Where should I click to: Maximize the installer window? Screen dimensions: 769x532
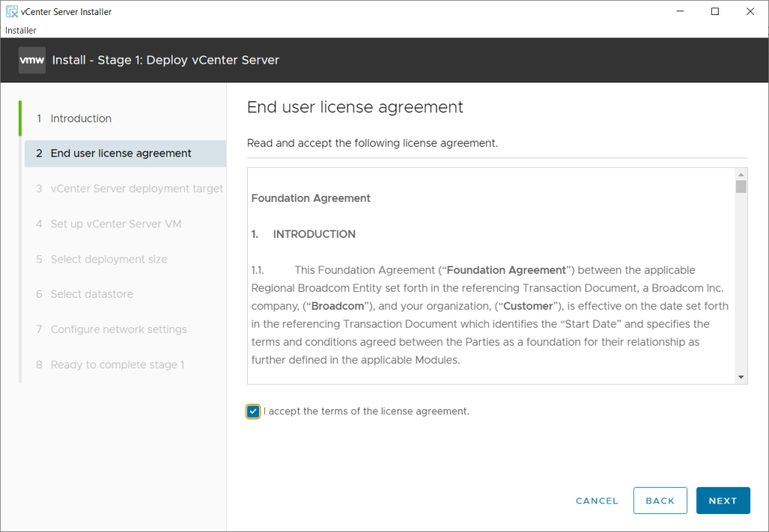pos(715,11)
